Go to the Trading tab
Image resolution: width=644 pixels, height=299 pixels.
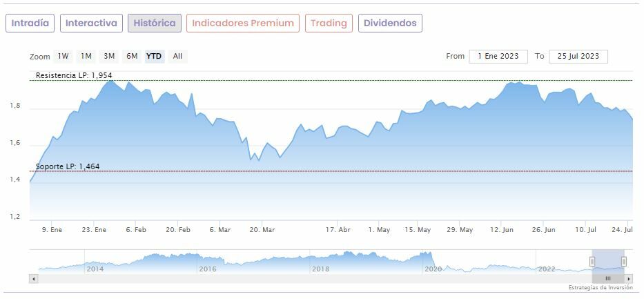tap(329, 23)
